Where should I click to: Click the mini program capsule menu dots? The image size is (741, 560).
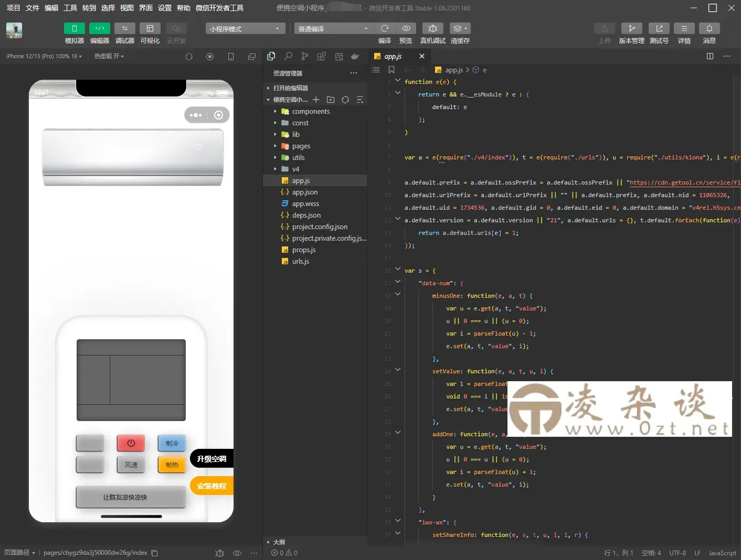tap(196, 115)
